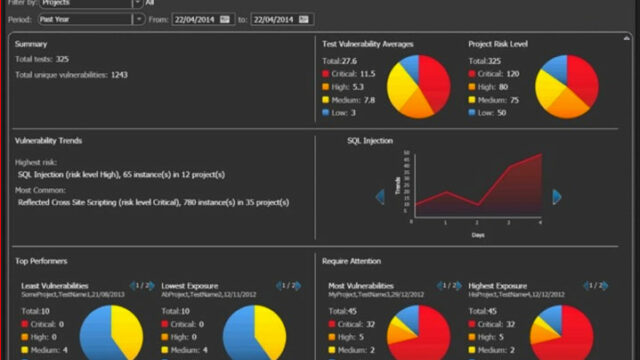Click 'Total:325' under Project Risk Level
Image resolution: width=640 pixels, height=360 pixels.
tap(484, 61)
